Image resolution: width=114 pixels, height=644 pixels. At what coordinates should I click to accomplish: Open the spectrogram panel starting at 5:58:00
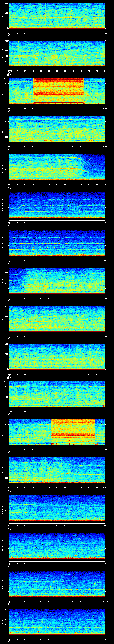click(57, 546)
